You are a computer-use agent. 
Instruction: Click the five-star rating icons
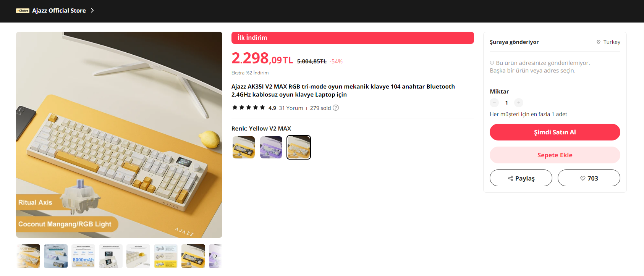249,108
